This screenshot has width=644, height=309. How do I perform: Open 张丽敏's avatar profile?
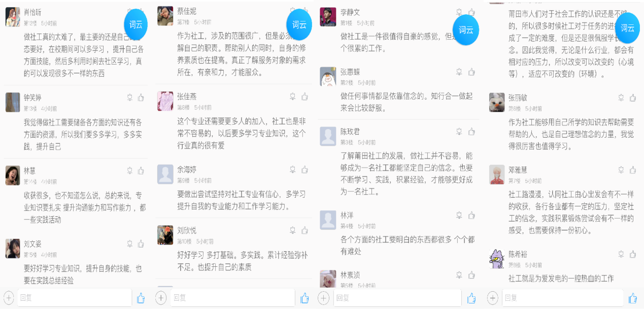[497, 102]
